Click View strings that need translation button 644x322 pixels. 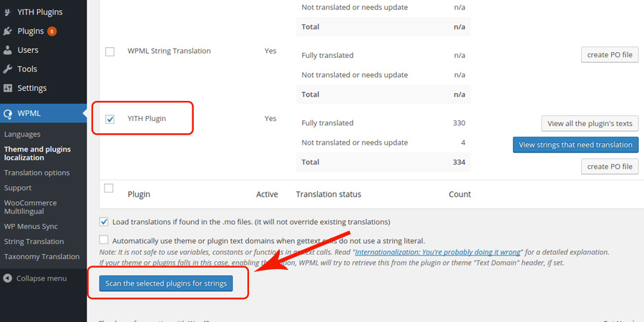tap(575, 145)
